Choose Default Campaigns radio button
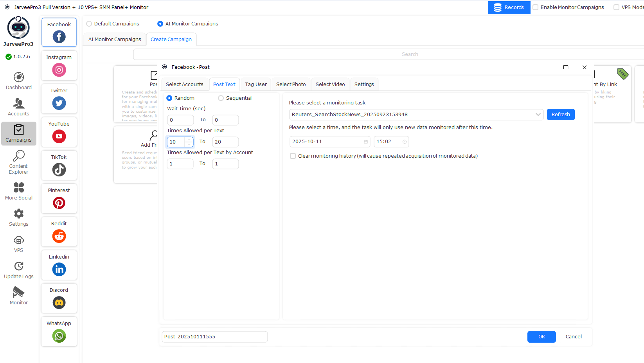 89,24
